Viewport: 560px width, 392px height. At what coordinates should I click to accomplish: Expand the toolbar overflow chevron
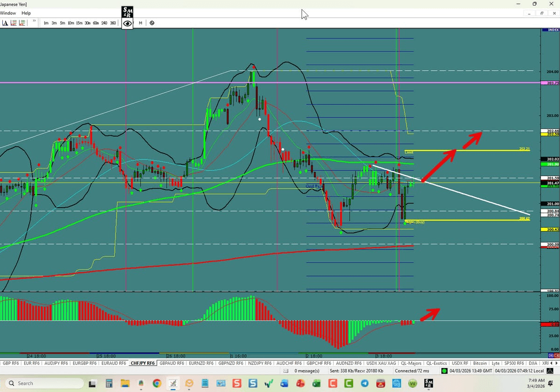tap(34, 20)
